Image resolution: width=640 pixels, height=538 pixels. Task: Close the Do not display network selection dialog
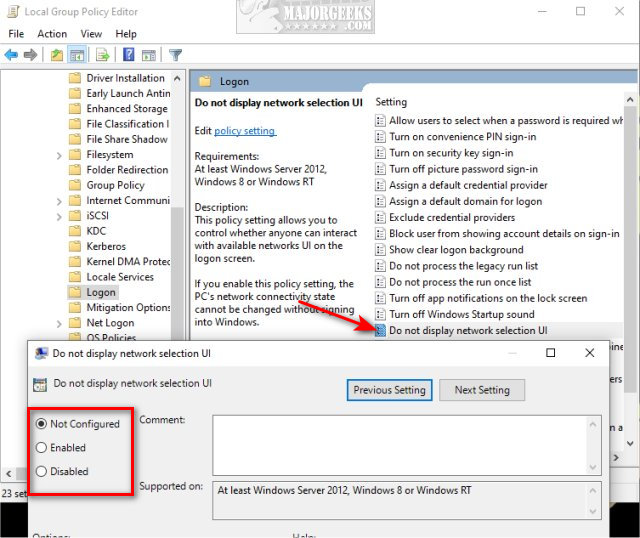[x=589, y=353]
